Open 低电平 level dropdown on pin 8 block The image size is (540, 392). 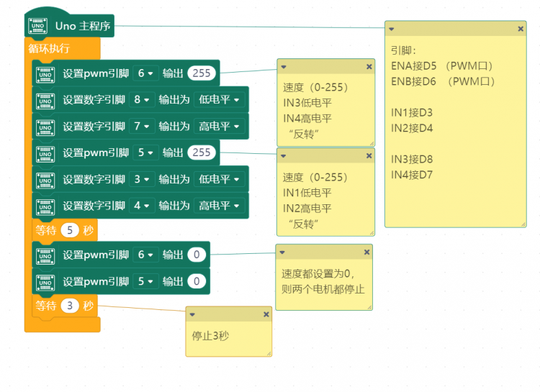coord(219,99)
